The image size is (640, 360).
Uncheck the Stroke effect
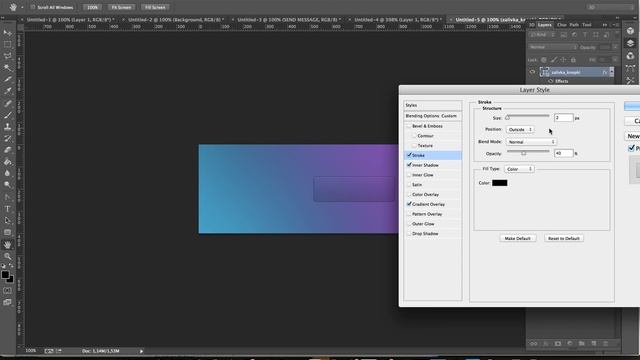[409, 155]
